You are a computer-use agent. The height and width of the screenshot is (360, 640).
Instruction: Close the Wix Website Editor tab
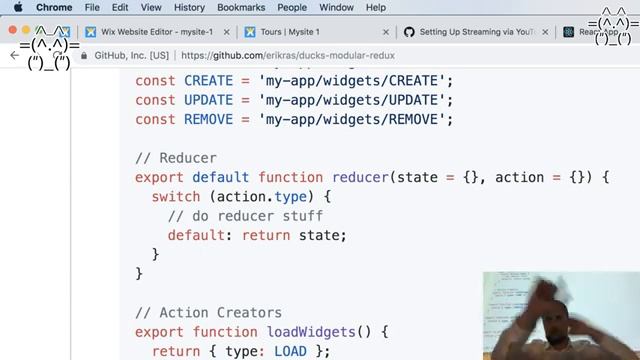click(x=227, y=32)
